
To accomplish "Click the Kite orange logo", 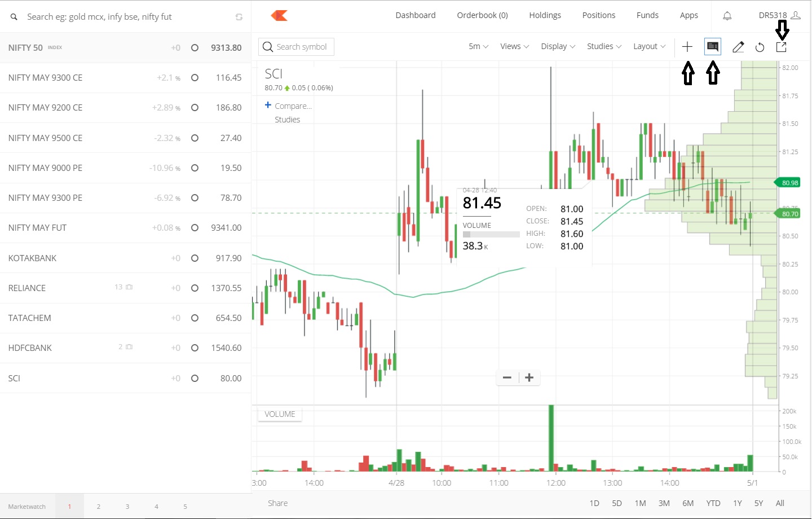I will tap(279, 15).
